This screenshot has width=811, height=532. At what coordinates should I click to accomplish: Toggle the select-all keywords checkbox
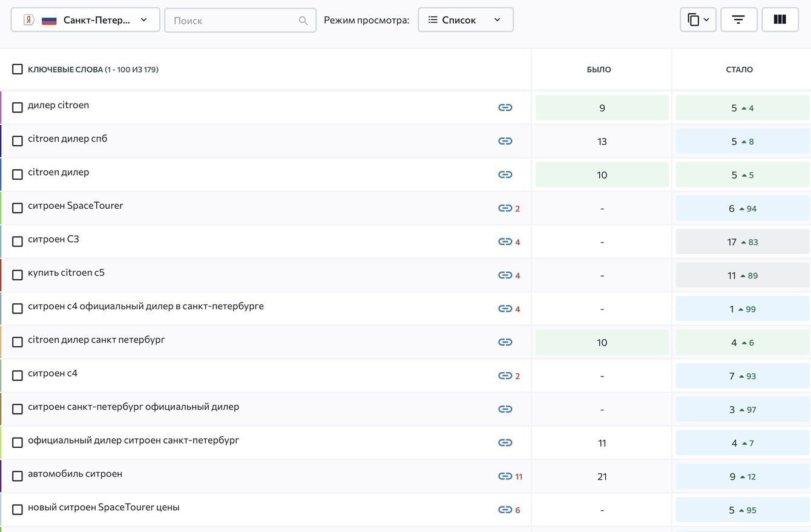(18, 69)
